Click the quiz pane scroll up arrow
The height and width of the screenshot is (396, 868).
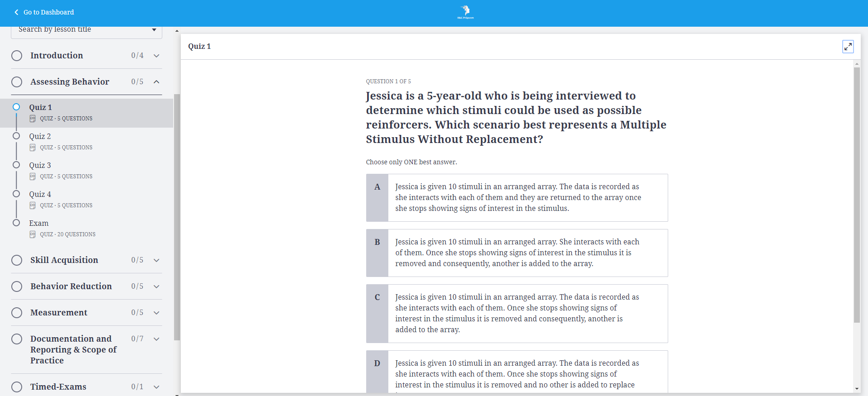click(857, 64)
